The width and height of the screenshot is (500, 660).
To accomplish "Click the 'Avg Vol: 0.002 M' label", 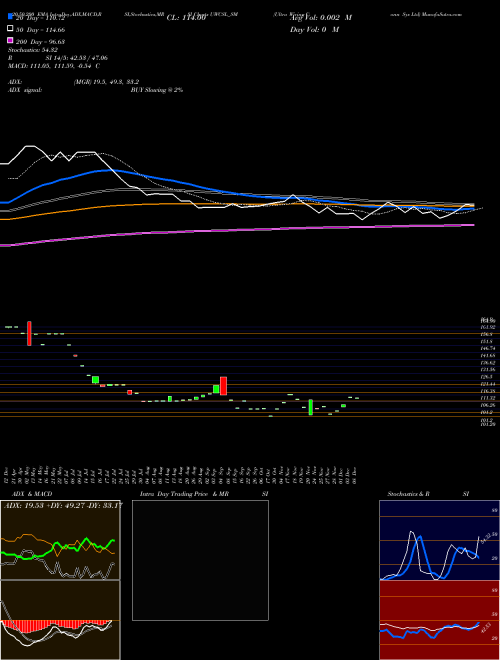I will [x=321, y=18].
